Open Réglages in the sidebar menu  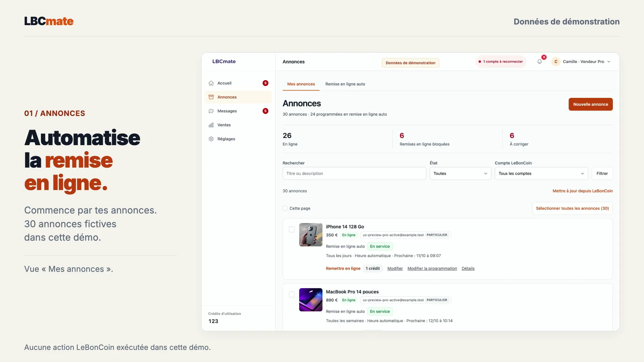(238, 139)
